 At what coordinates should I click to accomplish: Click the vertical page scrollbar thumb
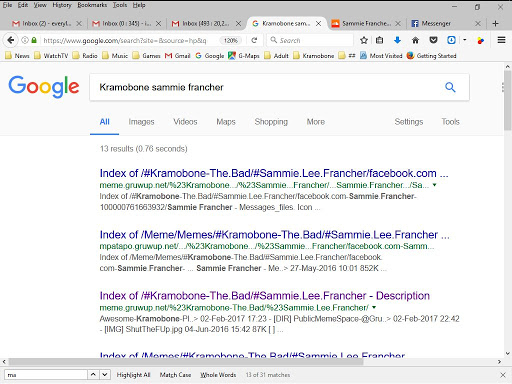tap(507, 100)
